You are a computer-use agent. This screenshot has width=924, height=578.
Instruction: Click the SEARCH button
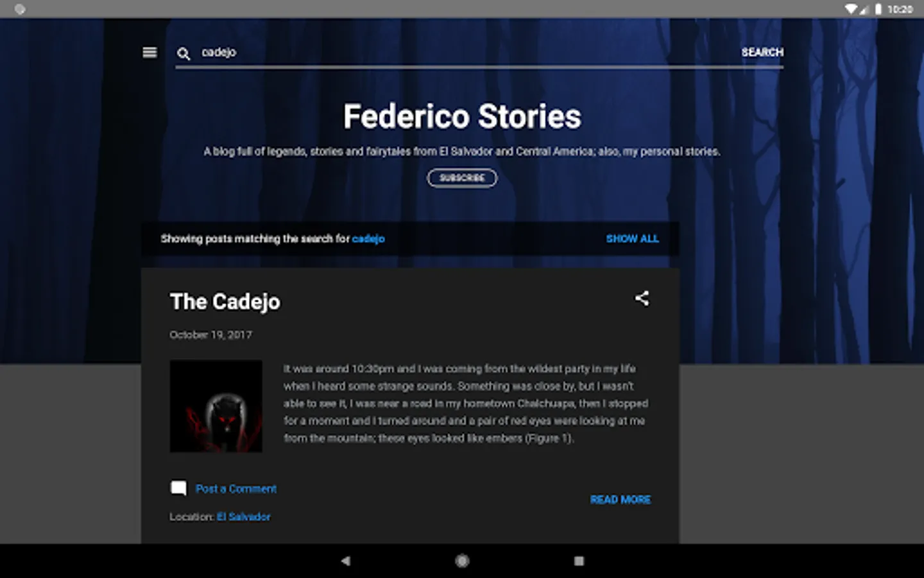[762, 52]
